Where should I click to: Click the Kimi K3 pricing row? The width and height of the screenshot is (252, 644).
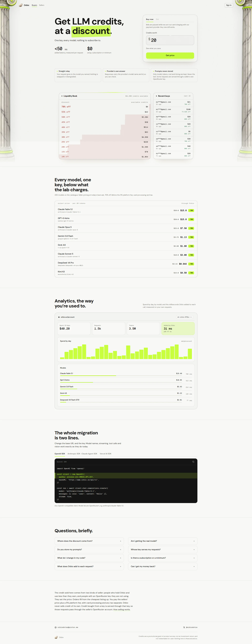(126, 273)
